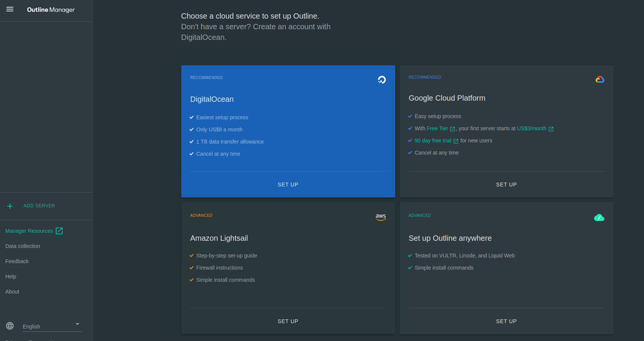Open the 90 day free trial link

pyautogui.click(x=433, y=141)
